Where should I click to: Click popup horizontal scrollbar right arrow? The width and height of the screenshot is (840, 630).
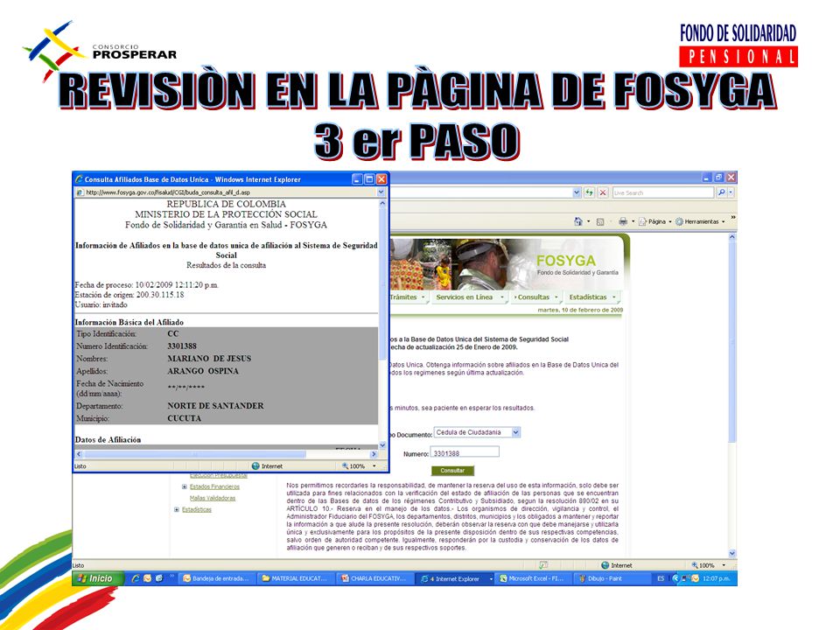(x=374, y=454)
